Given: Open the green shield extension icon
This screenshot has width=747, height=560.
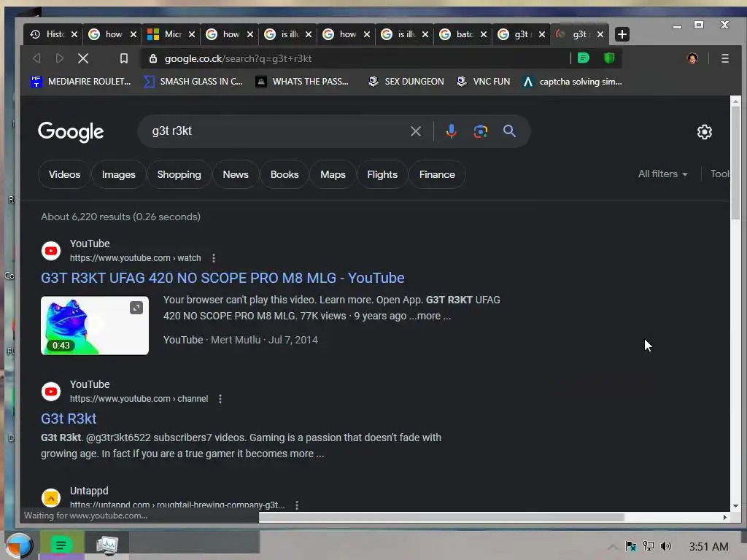Looking at the screenshot, I should [609, 58].
